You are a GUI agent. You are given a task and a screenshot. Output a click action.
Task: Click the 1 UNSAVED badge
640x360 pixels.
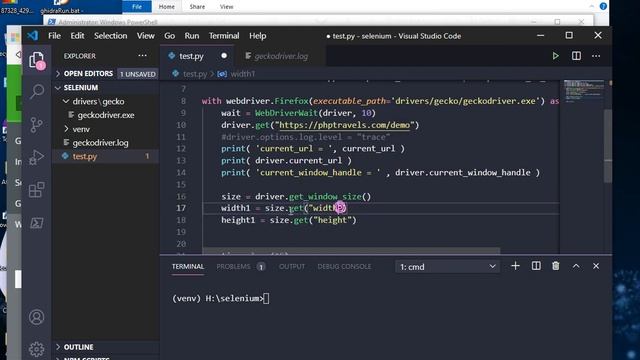pos(138,74)
